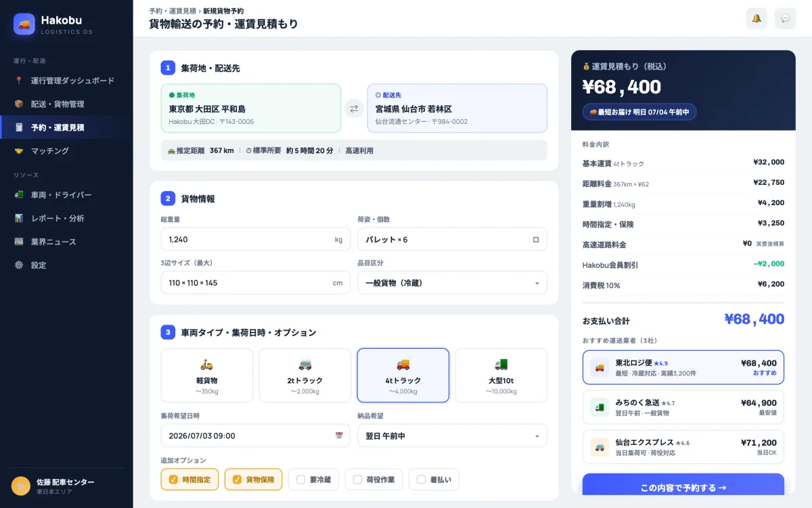Image resolution: width=812 pixels, height=508 pixels.
Task: Click the 大型10t green truck icon
Action: pyautogui.click(x=501, y=364)
